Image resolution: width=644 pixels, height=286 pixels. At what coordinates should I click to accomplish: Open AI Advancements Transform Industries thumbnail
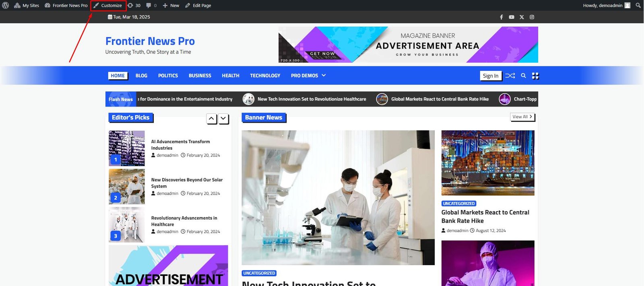coord(127,148)
